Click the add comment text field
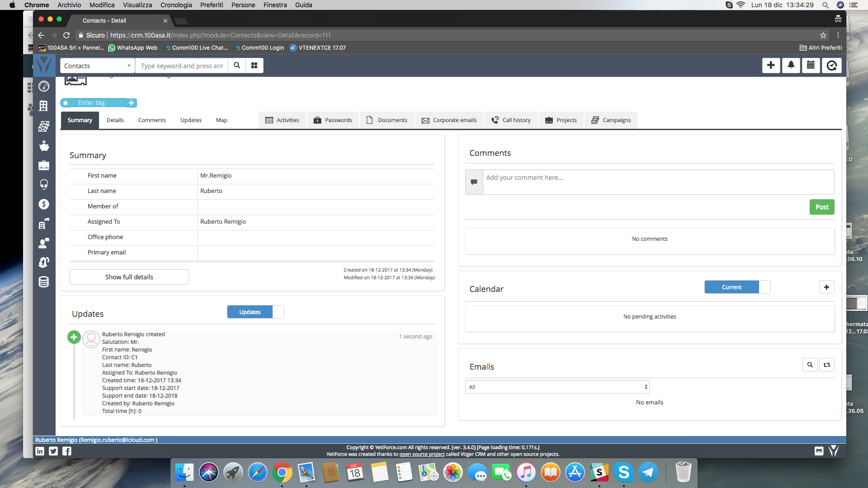 click(658, 182)
